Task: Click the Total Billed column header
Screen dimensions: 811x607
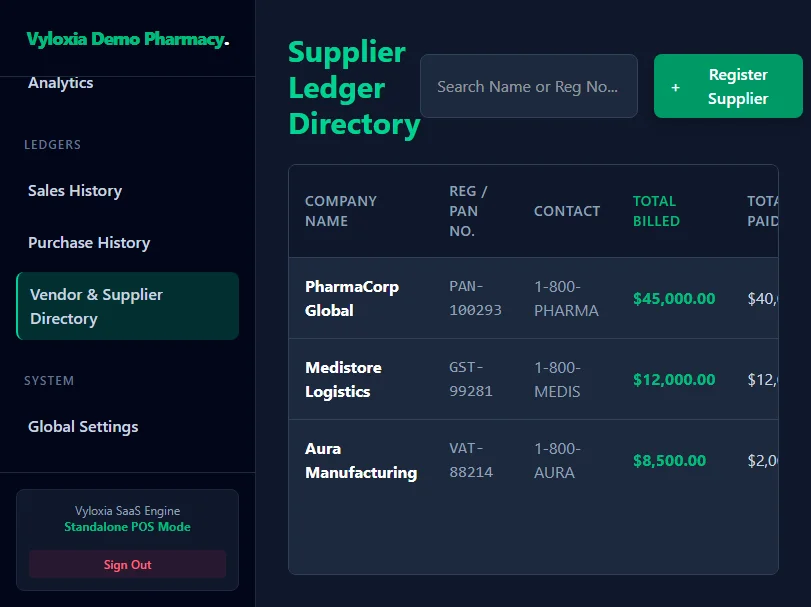Action: [x=656, y=211]
